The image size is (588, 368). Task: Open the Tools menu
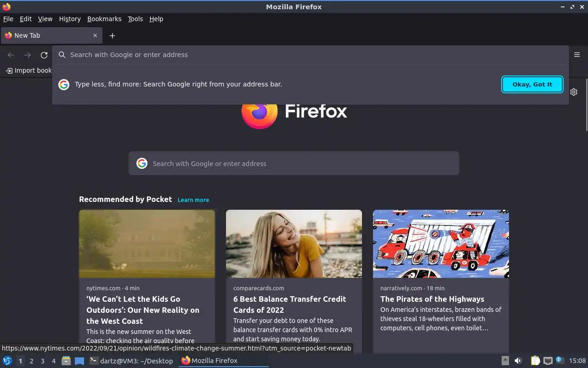click(135, 19)
